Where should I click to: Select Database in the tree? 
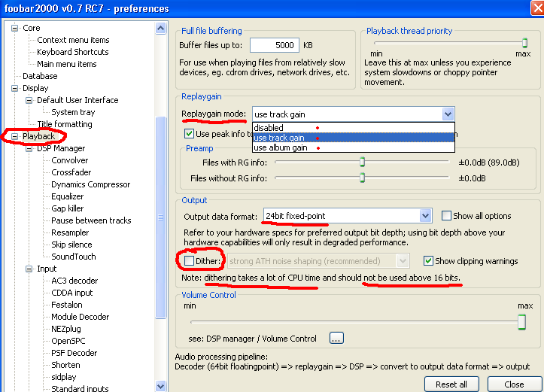[x=40, y=76]
